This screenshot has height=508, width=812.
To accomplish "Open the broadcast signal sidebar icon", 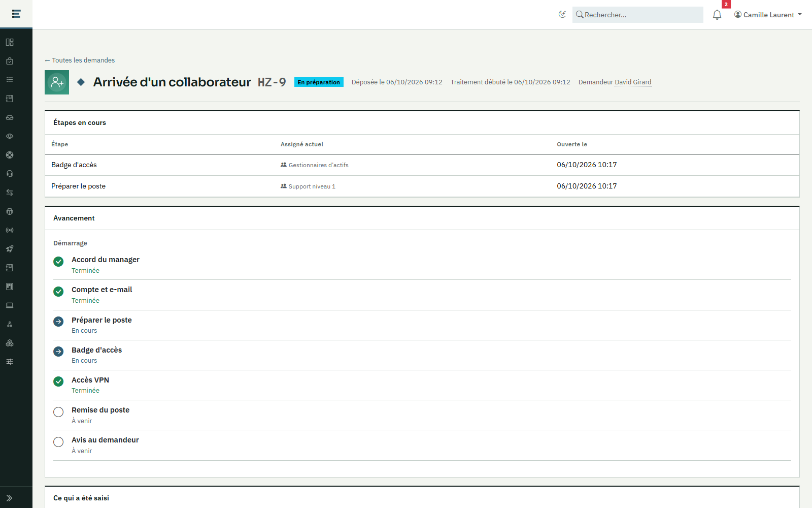I will [x=10, y=230].
